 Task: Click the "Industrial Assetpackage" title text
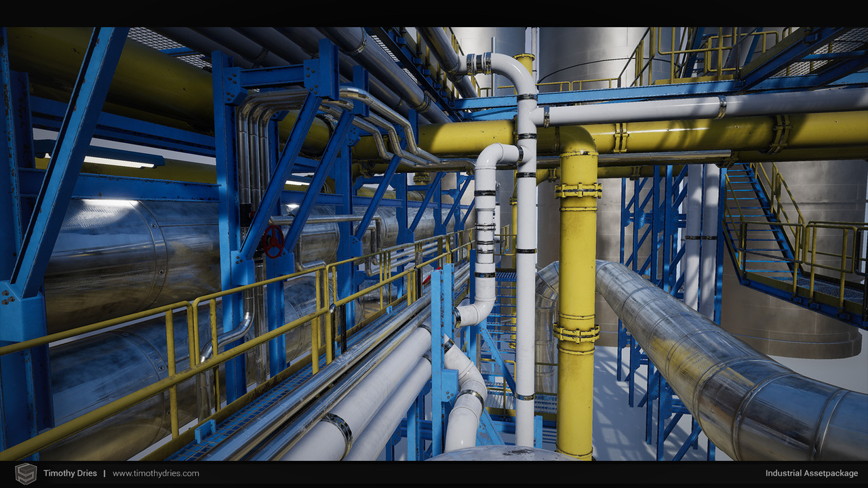[x=812, y=473]
